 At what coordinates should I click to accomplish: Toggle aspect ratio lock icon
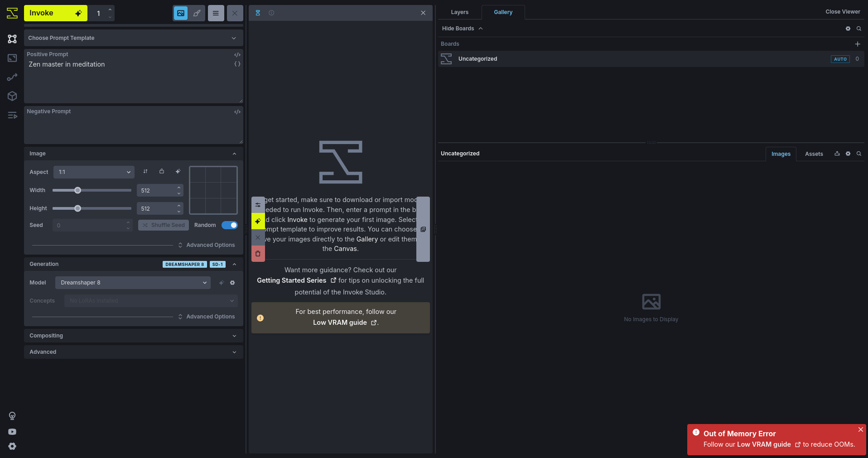click(162, 171)
